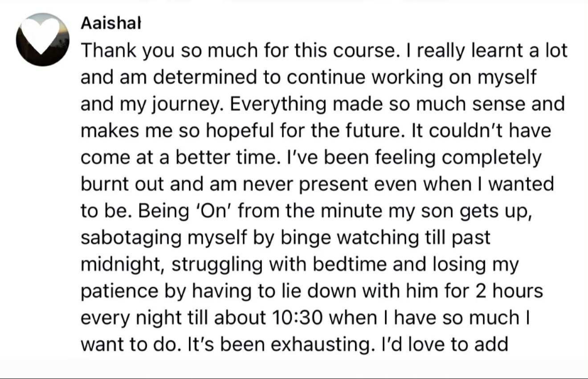Click the word "patience" in the comment

118,291
